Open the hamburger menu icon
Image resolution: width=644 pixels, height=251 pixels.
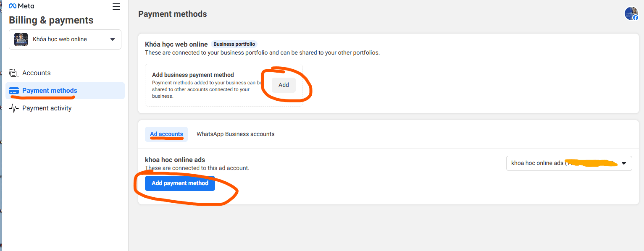(116, 7)
